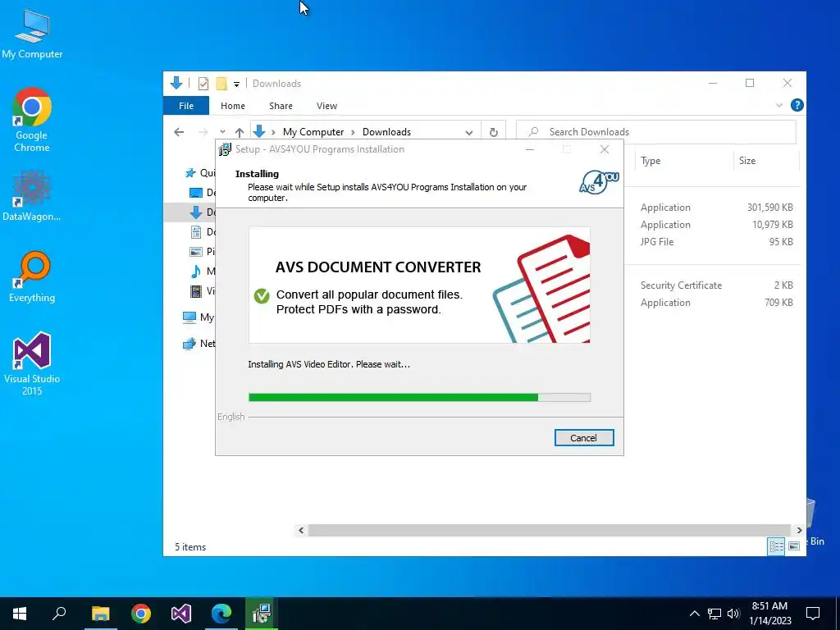
Task: Switch to Details view layout
Action: click(x=776, y=546)
